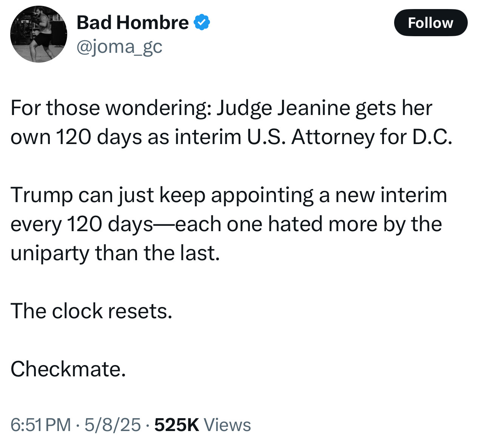The image size is (487, 448).
Task: Click the 6:51 PM timestamp
Action: 40,425
